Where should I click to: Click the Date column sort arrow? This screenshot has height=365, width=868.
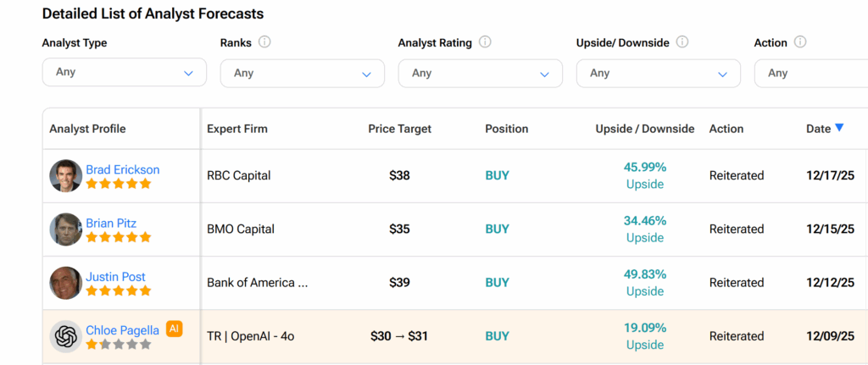[x=839, y=128]
